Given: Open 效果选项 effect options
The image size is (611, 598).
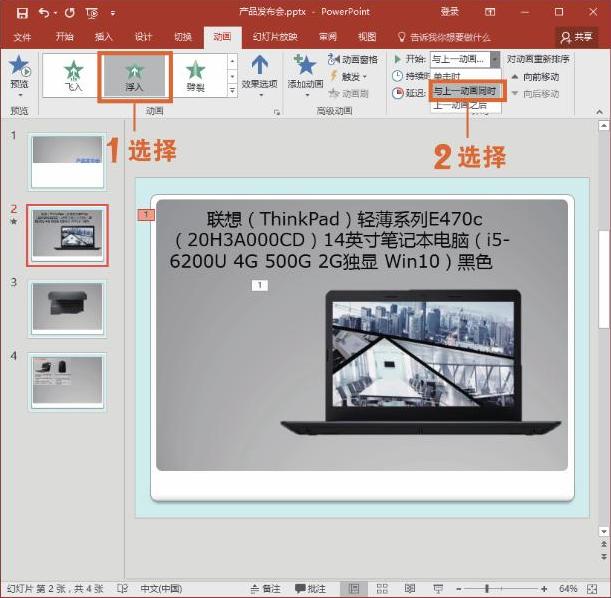Looking at the screenshot, I should [x=260, y=76].
